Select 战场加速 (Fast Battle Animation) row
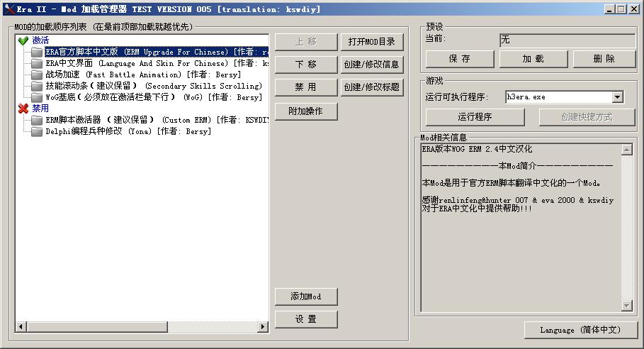This screenshot has height=349, width=644. point(143,74)
